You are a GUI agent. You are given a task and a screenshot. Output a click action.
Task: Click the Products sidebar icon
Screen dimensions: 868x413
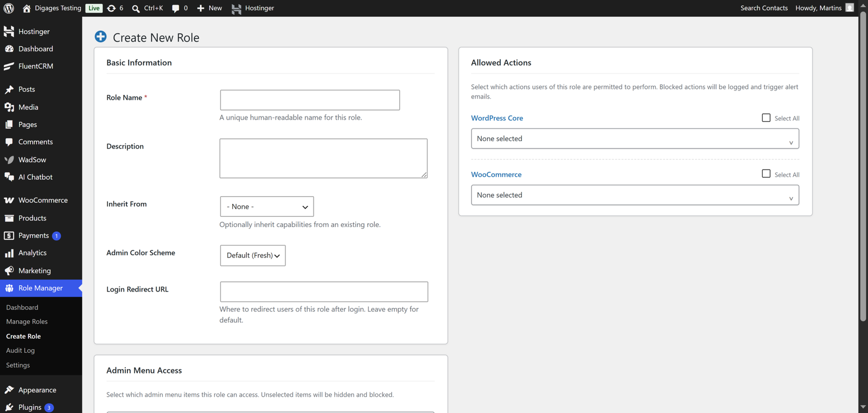pyautogui.click(x=9, y=218)
